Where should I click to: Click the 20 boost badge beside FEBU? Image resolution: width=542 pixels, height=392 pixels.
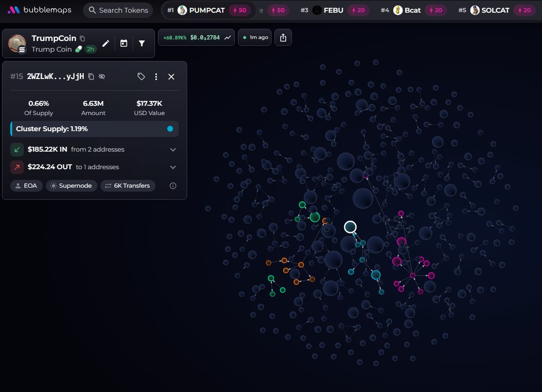pyautogui.click(x=358, y=10)
